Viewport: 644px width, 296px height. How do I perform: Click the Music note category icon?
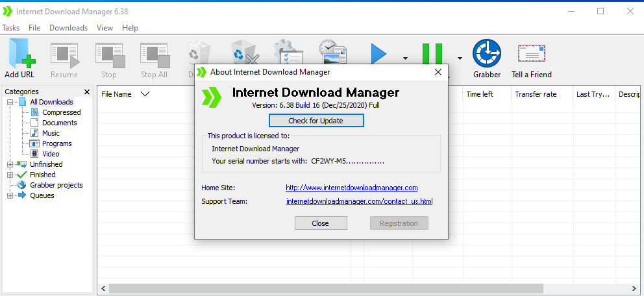pyautogui.click(x=35, y=133)
